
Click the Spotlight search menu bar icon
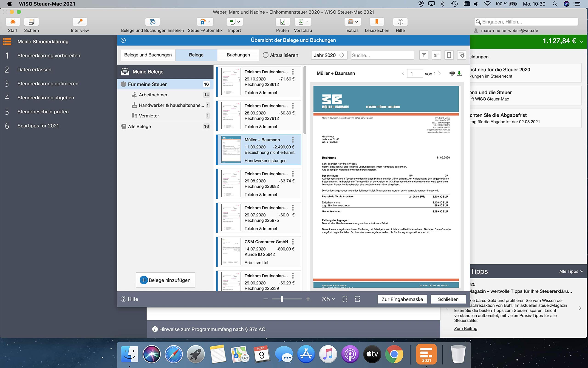(555, 4)
